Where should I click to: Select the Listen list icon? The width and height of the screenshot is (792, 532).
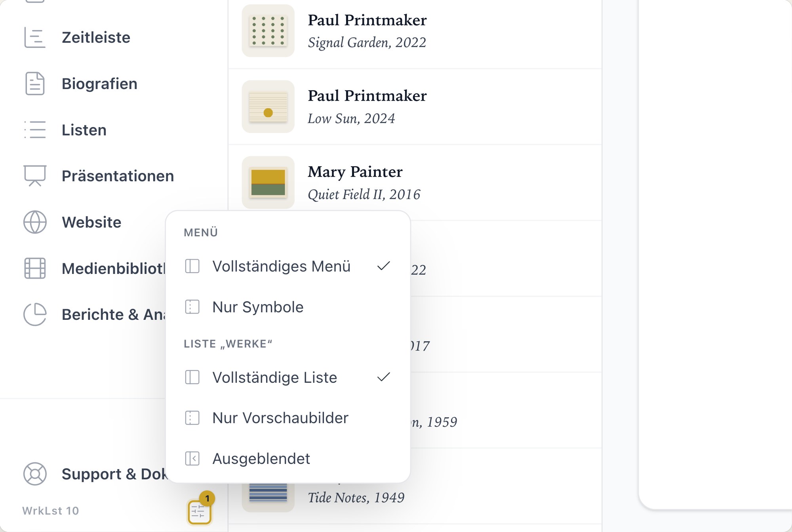click(35, 130)
